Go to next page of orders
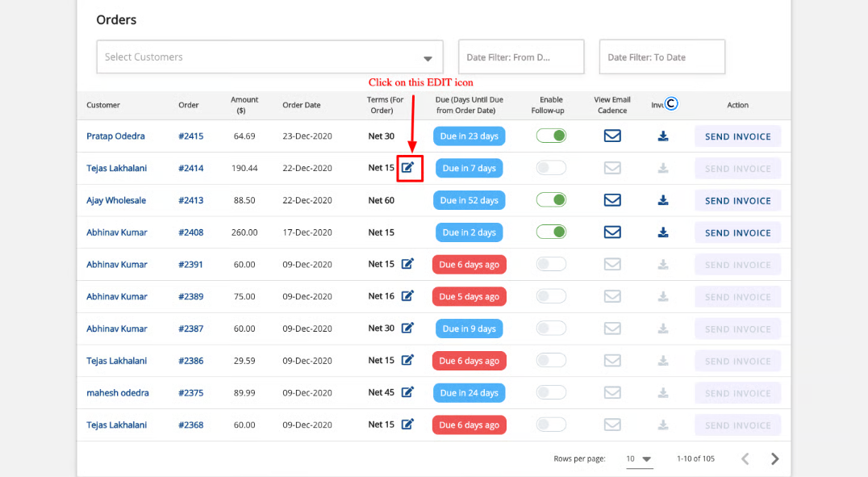 pyautogui.click(x=774, y=458)
